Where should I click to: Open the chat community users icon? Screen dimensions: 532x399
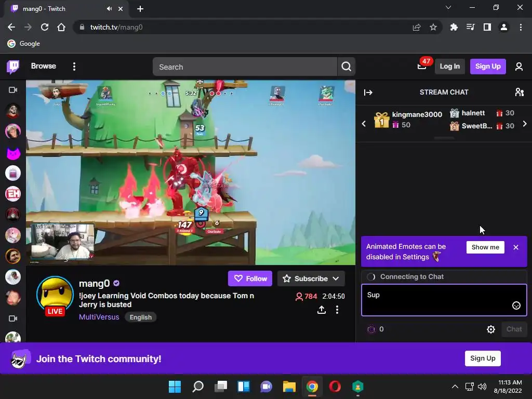click(x=519, y=92)
